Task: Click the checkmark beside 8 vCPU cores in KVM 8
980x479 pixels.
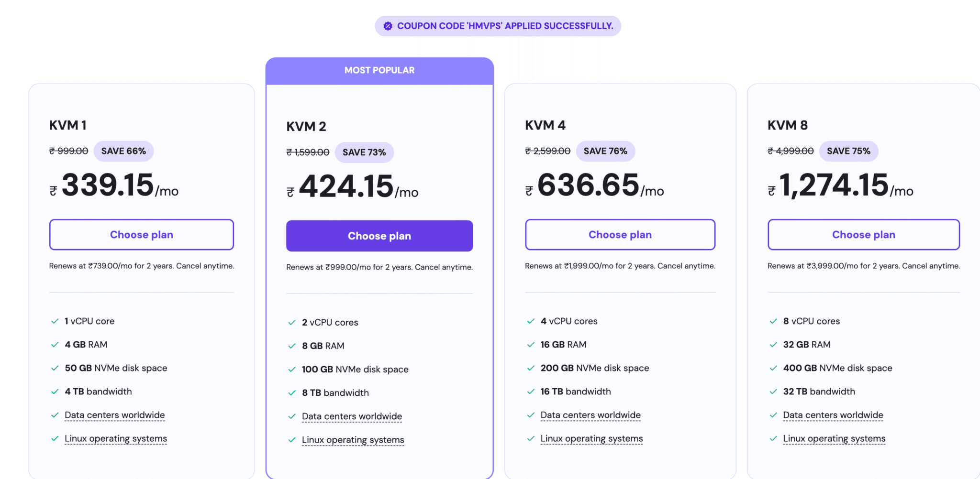Action: (x=773, y=321)
